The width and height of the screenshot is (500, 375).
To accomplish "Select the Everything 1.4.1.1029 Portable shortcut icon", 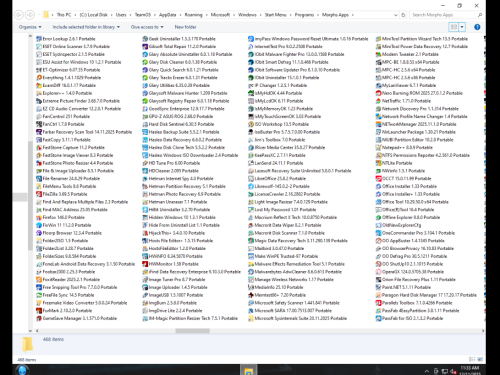I will pyautogui.click(x=39, y=78).
